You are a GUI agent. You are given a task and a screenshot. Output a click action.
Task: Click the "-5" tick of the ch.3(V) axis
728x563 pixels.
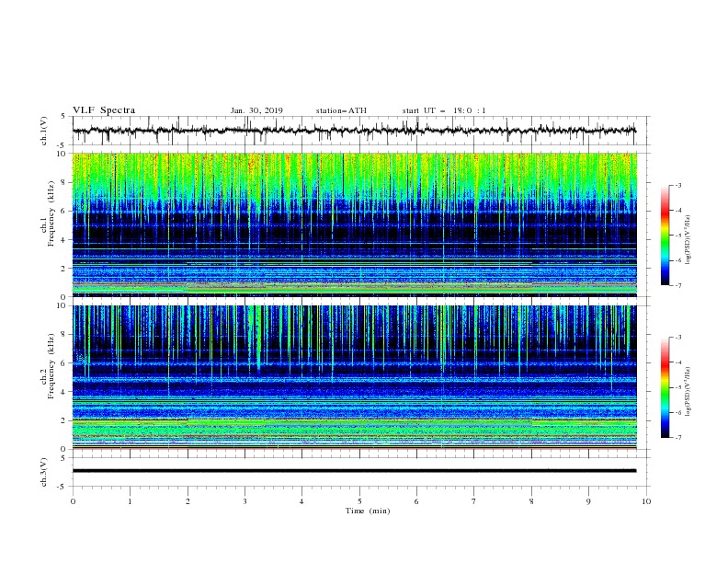pyautogui.click(x=63, y=487)
